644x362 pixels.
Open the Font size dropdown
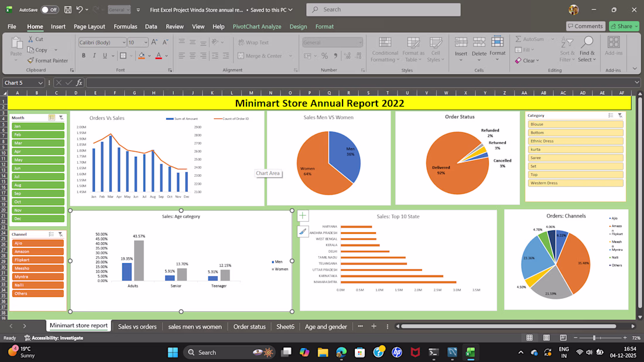(145, 42)
